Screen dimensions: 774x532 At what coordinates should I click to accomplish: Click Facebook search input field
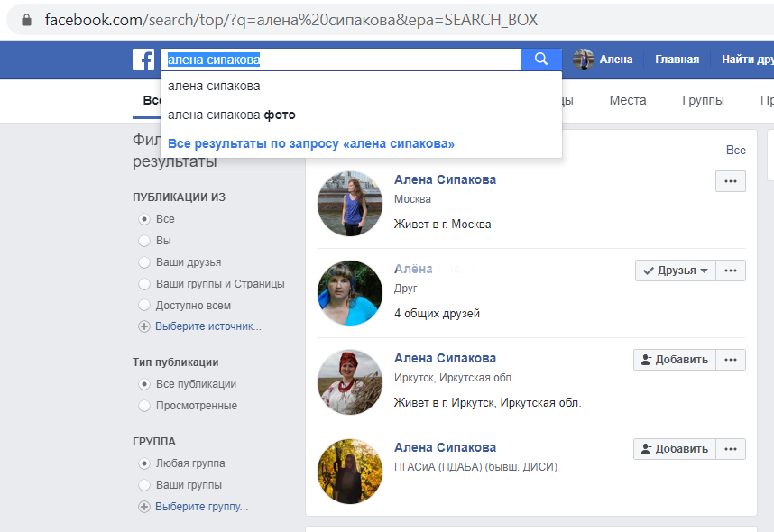341,60
